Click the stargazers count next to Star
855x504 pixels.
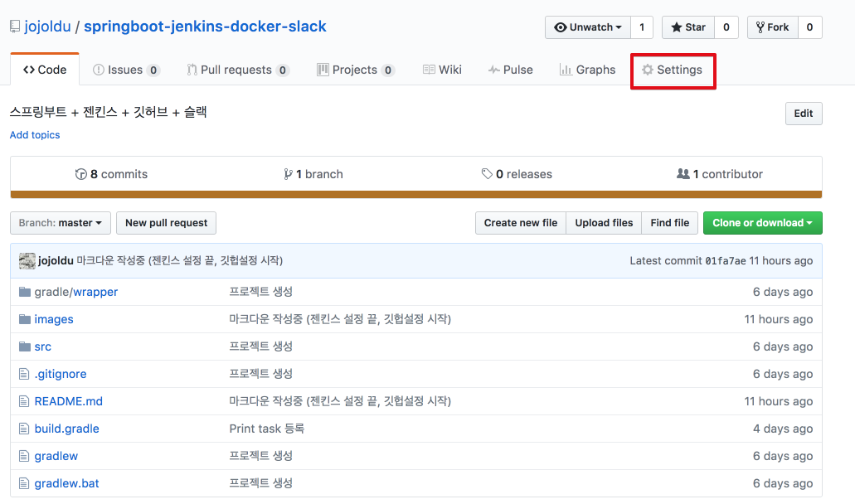pyautogui.click(x=726, y=27)
